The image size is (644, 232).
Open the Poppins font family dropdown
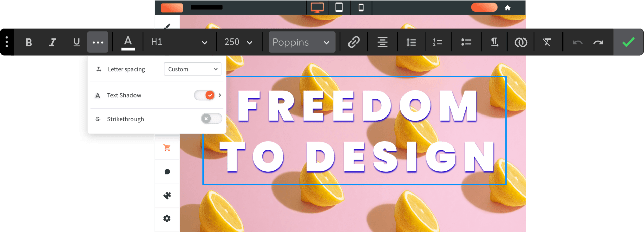[x=302, y=42]
